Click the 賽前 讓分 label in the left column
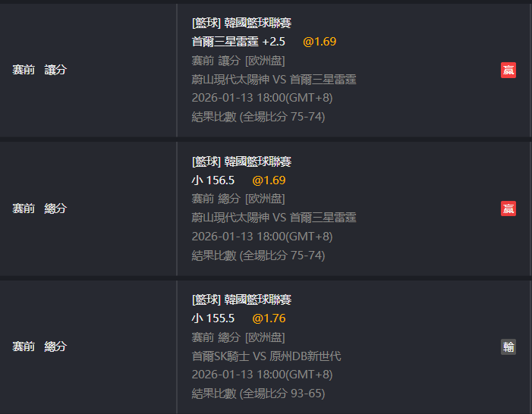This screenshot has width=532, height=414. tap(39, 70)
